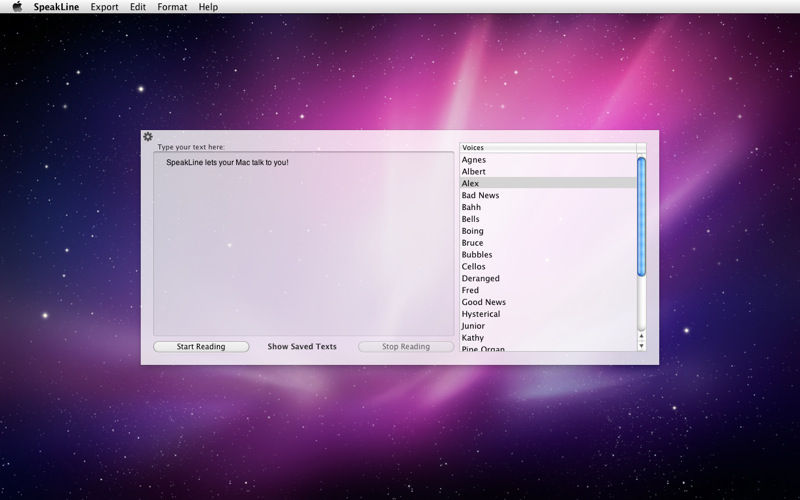Viewport: 800px width, 500px height.
Task: Select the Agnes voice
Action: pyautogui.click(x=548, y=160)
